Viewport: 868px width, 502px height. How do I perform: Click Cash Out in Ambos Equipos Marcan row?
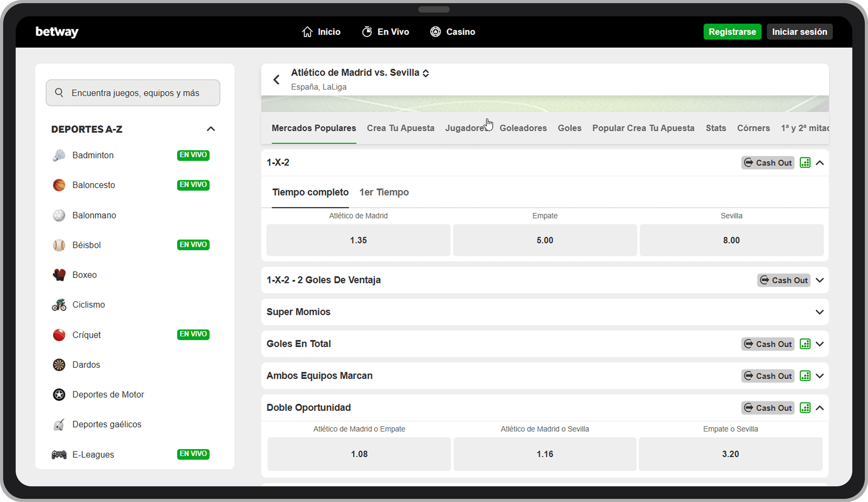click(x=768, y=375)
